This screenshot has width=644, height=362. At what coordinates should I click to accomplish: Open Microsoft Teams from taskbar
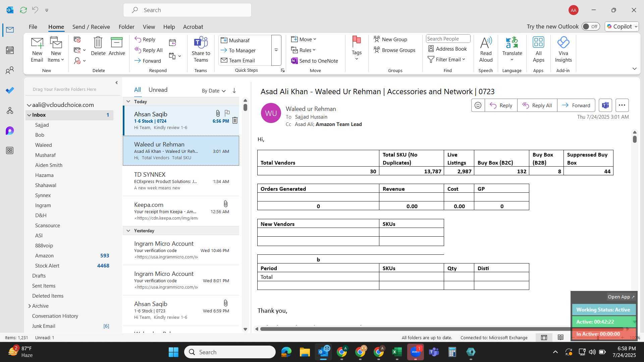[434, 352]
